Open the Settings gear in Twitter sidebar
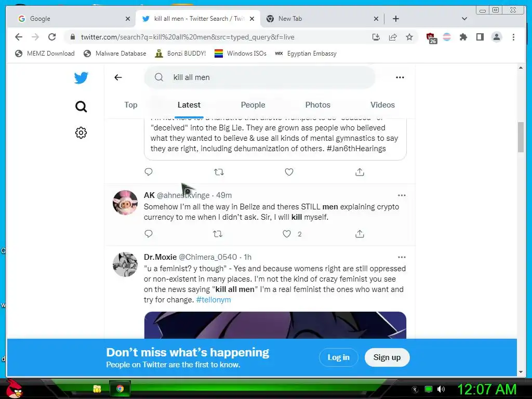The image size is (532, 399). point(81,132)
